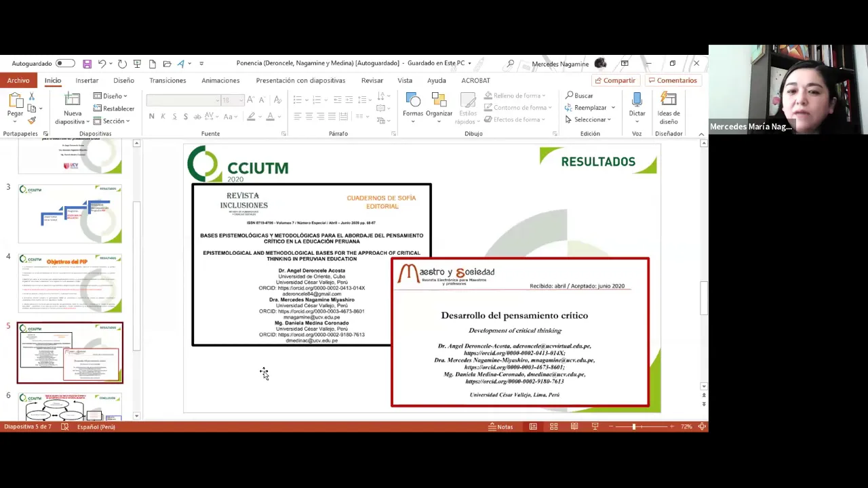
Task: Open the Organizar arrange menu
Action: pos(439,107)
